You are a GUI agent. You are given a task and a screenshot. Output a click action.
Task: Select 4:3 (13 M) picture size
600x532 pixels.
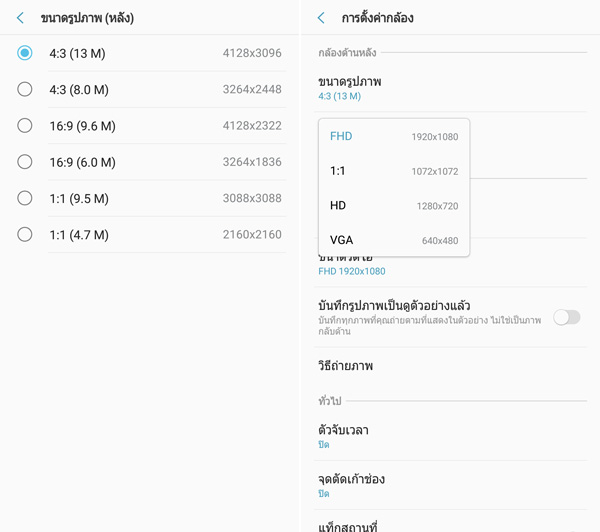(25, 53)
